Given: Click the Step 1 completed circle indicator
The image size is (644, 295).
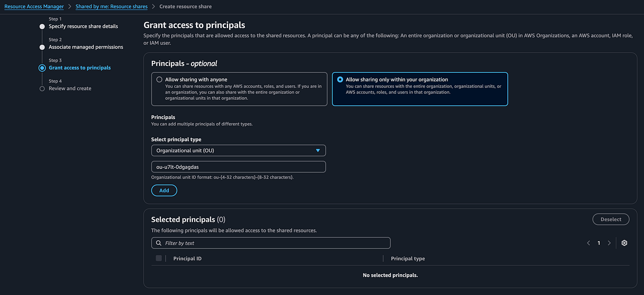Looking at the screenshot, I should 43,26.
